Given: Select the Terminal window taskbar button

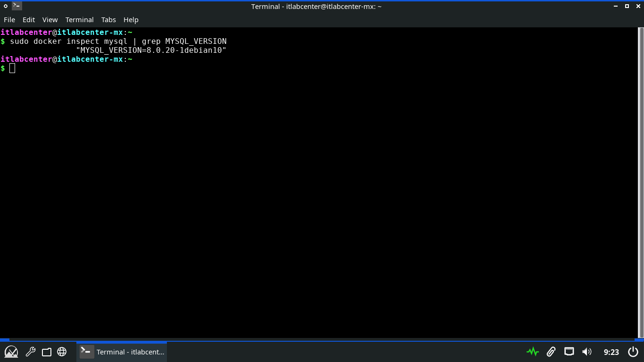Looking at the screenshot, I should click(x=122, y=352).
